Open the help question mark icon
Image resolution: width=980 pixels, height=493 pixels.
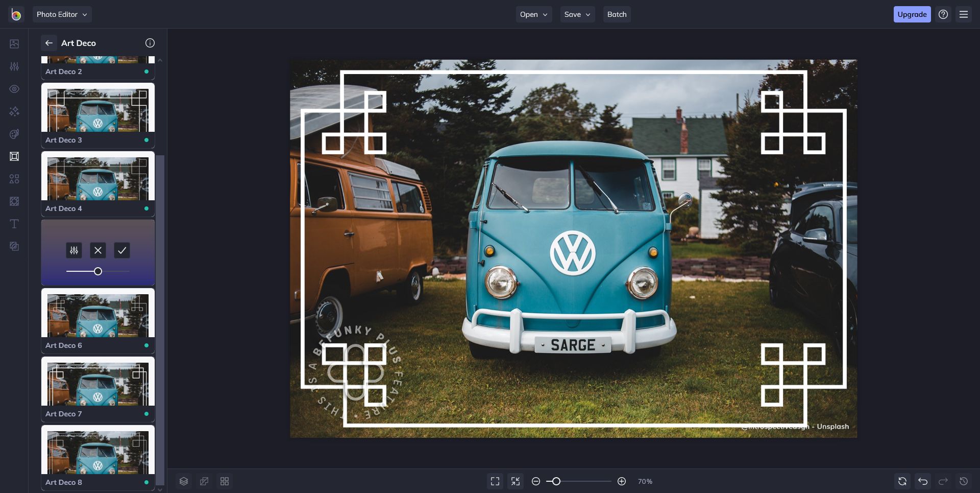(943, 14)
